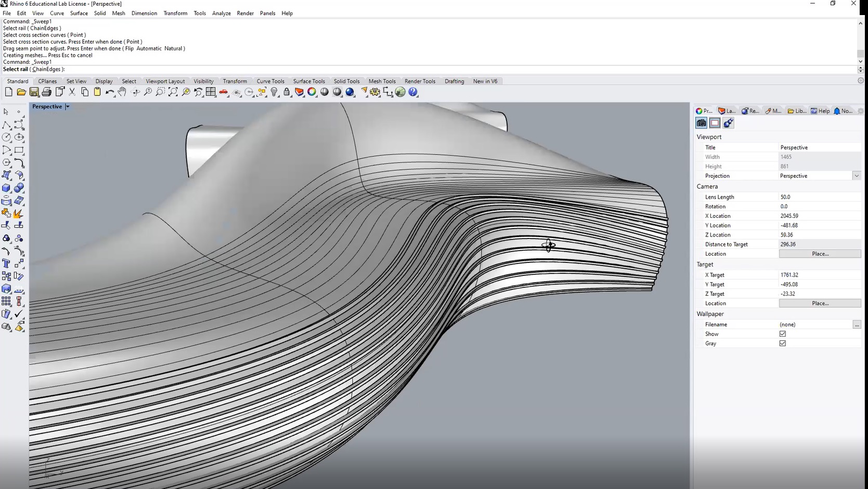Viewport: 868px width, 489px height.
Task: Select the Pan view hand tool
Action: coord(122,92)
